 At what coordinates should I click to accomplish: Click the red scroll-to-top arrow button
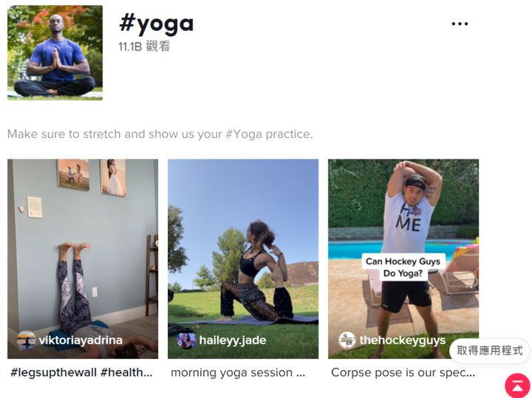pos(518,385)
